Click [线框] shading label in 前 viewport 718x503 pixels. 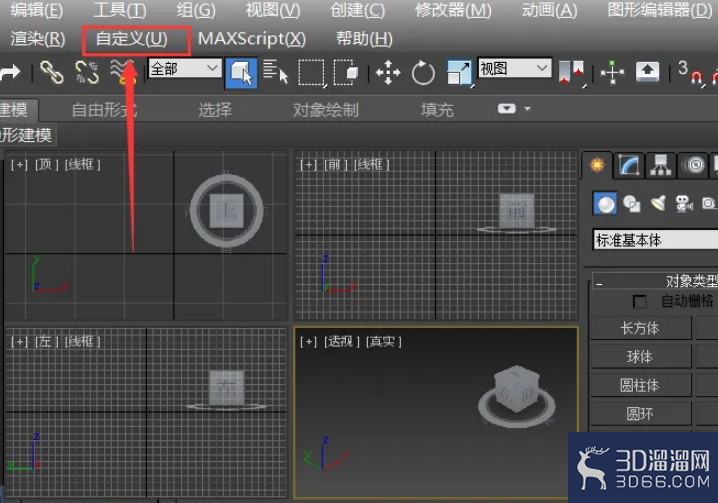(x=371, y=165)
